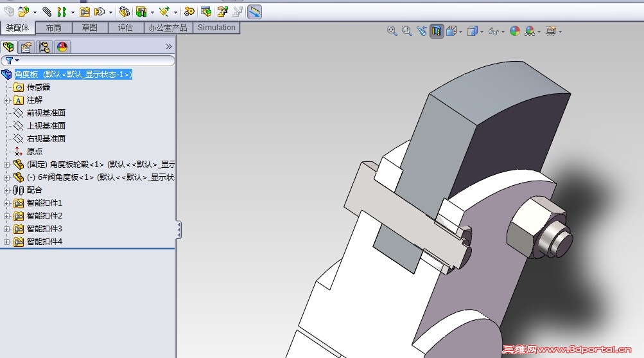Select 传感器 tree item
The height and width of the screenshot is (358, 644).
point(38,87)
